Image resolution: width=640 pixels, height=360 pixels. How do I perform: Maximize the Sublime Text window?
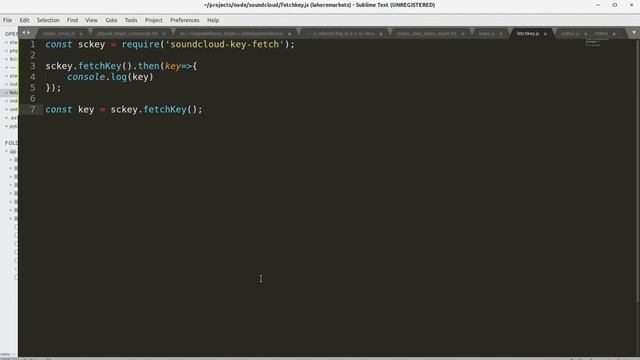click(615, 5)
